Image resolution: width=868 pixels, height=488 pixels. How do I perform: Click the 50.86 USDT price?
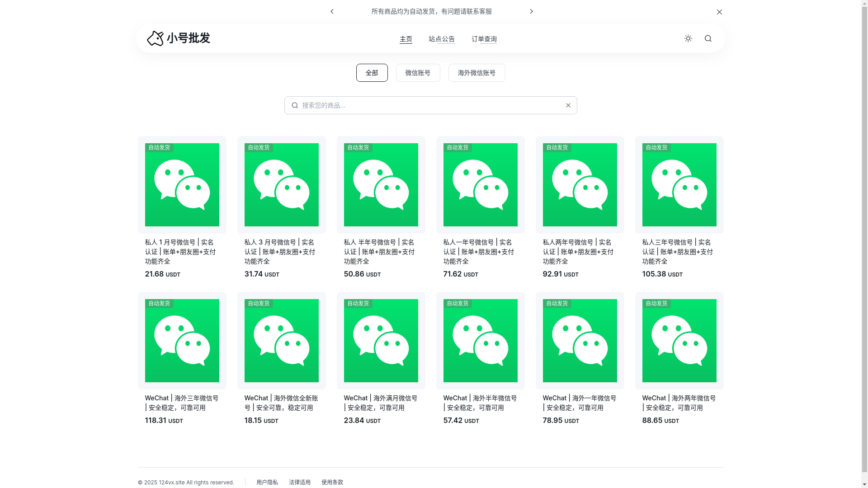362,274
